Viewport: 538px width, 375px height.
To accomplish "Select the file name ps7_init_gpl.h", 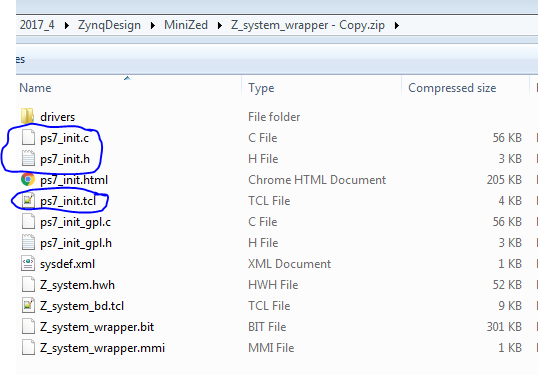I will click(x=76, y=243).
